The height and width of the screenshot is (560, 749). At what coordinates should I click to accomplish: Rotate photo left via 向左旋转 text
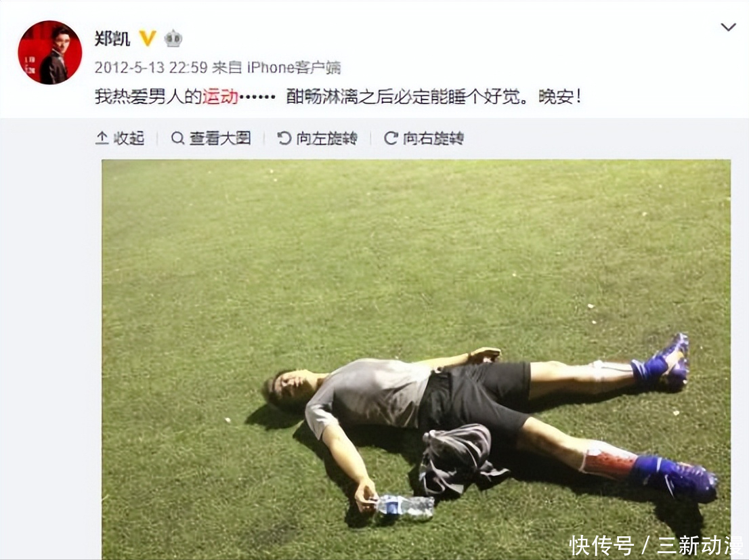(x=326, y=138)
